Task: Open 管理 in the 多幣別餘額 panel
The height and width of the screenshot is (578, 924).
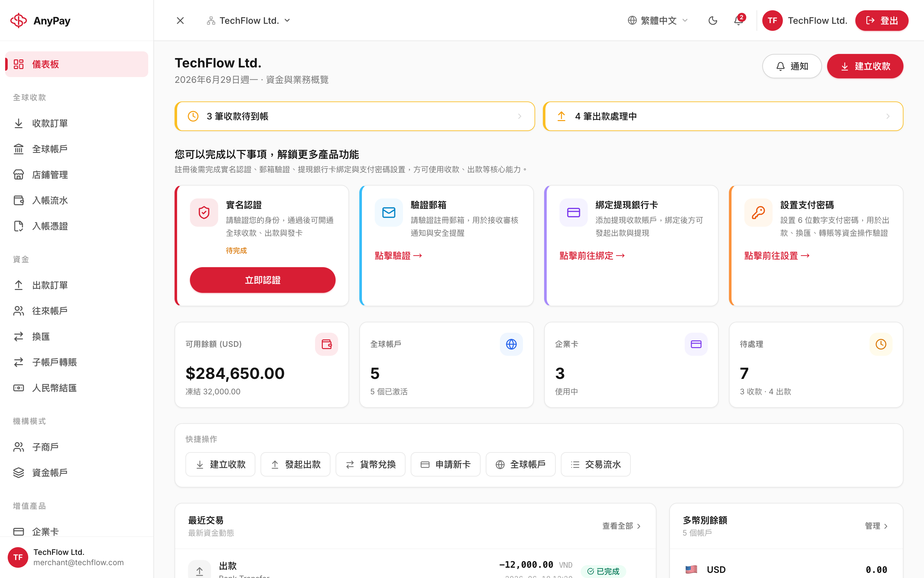Action: pos(876,526)
